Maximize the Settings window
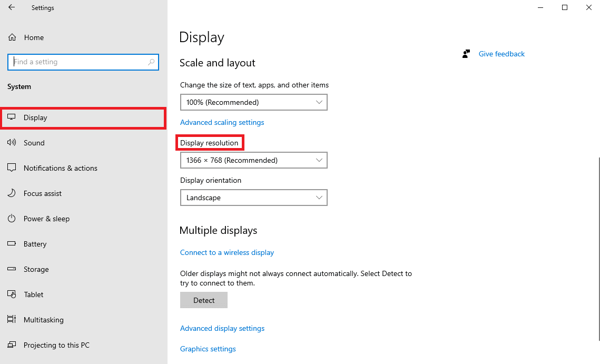Screen dimensions: 600x364 click(564, 7)
